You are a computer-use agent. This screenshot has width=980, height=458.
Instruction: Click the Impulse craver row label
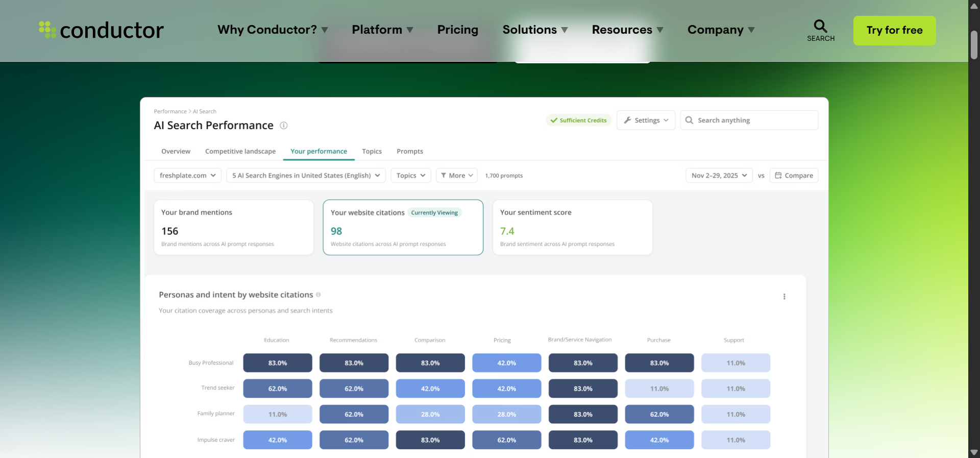click(216, 440)
